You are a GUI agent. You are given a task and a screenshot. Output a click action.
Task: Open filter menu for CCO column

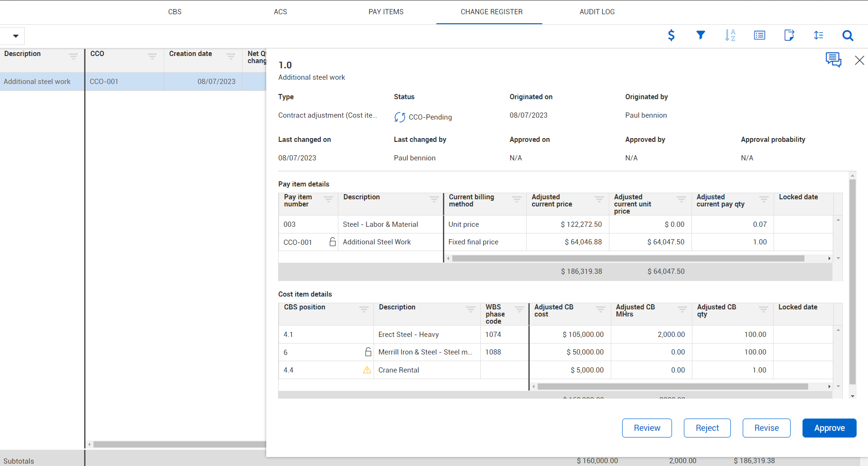tap(152, 56)
